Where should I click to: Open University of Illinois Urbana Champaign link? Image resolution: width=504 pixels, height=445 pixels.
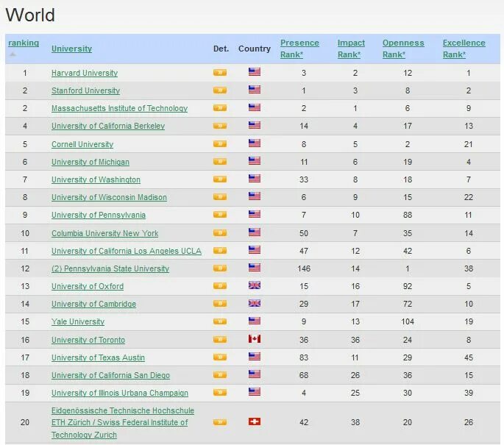(x=120, y=393)
